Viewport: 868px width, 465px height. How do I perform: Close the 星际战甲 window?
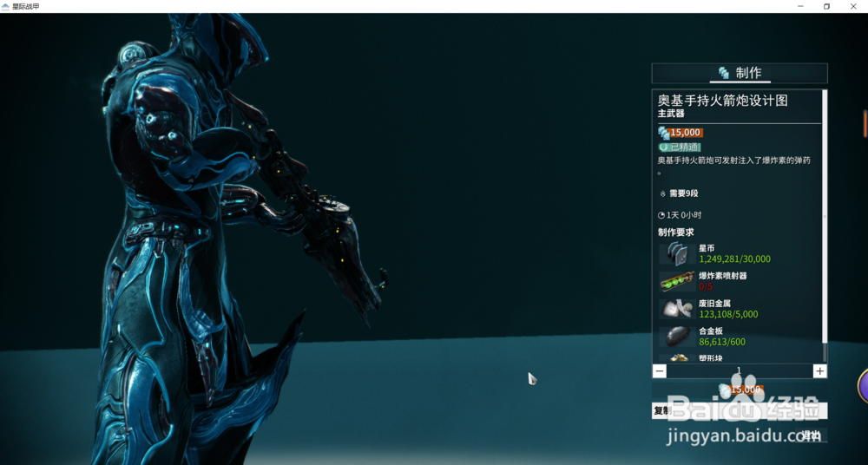coord(853,7)
